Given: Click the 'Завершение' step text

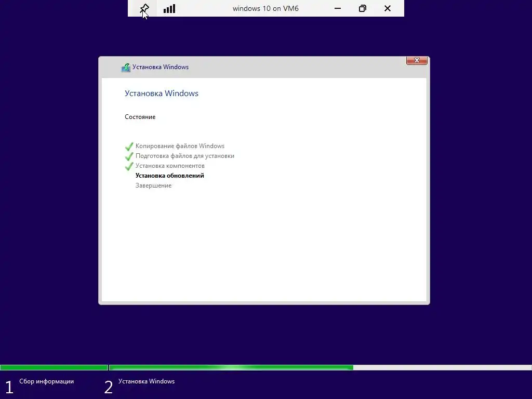Looking at the screenshot, I should click(153, 185).
